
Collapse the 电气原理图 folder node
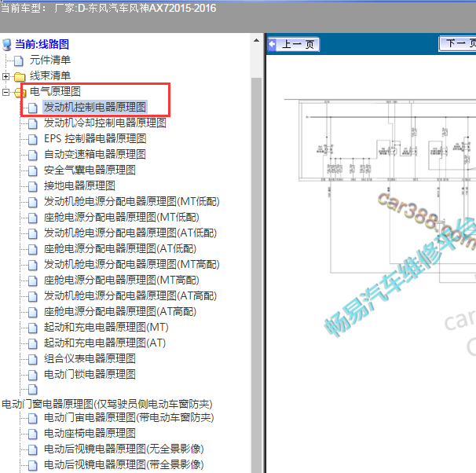(5, 92)
